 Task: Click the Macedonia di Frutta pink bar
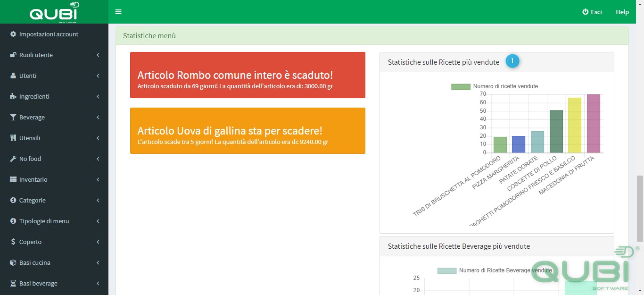point(594,124)
